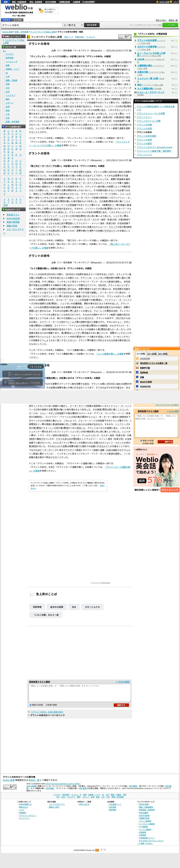Show the 21~30位 ranking tab

[x=163, y=353]
